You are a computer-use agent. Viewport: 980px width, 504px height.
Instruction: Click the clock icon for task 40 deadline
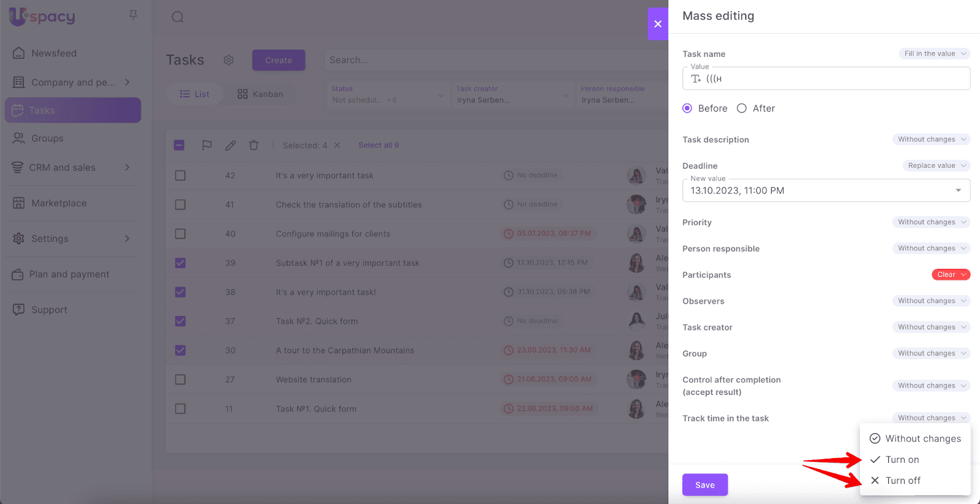point(508,233)
